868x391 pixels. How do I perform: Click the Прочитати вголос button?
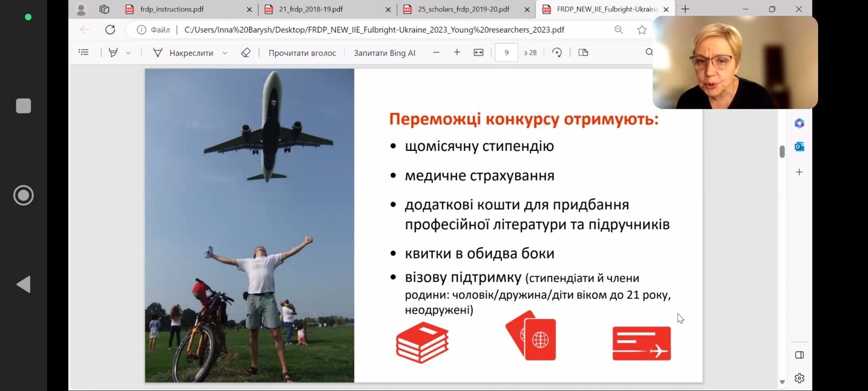[302, 53]
